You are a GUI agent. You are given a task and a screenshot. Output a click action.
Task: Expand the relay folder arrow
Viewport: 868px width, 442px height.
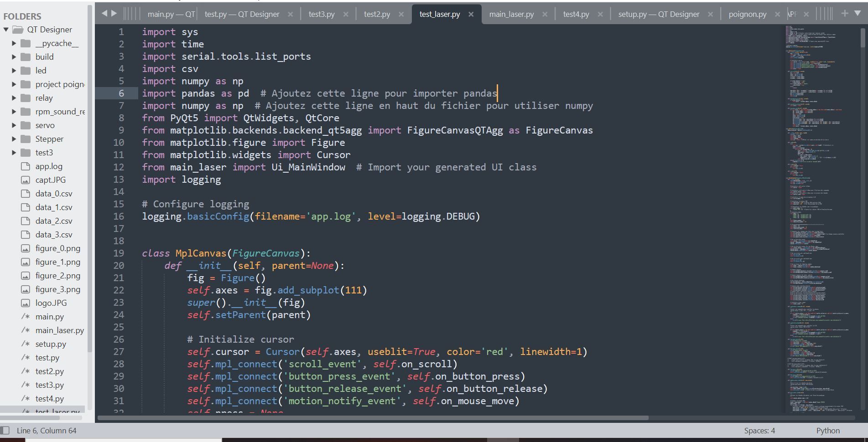pyautogui.click(x=14, y=98)
